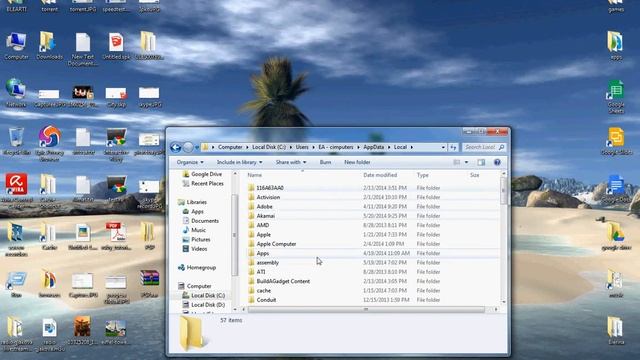Select the WinRAR archive desktop icon
Screen dimensions: 640x360
click(x=149, y=283)
